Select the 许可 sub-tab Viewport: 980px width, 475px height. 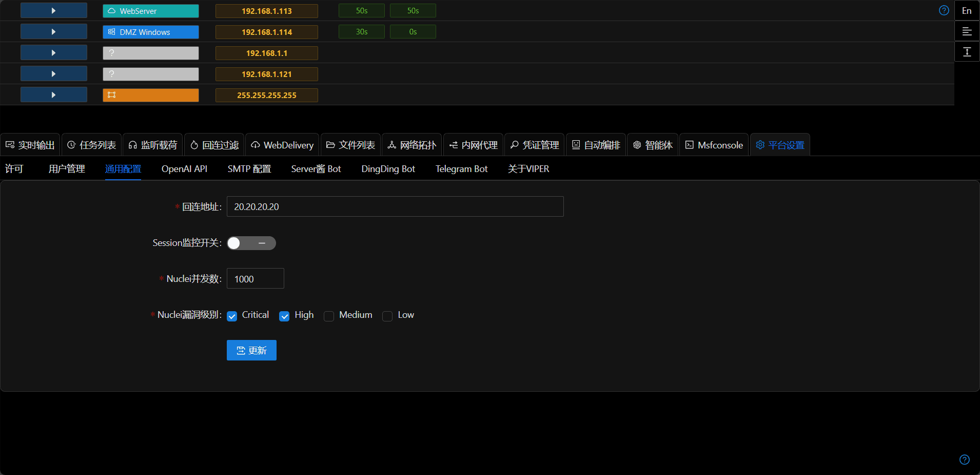pyautogui.click(x=14, y=169)
